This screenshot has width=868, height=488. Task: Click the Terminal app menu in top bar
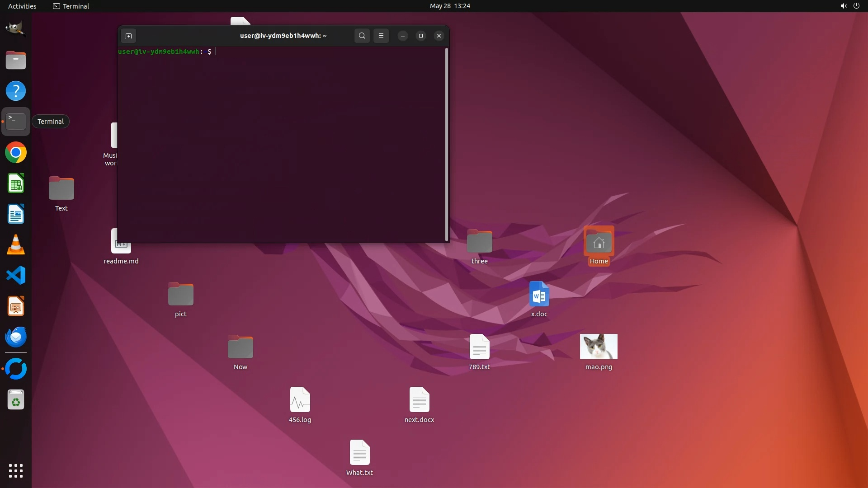coord(71,6)
